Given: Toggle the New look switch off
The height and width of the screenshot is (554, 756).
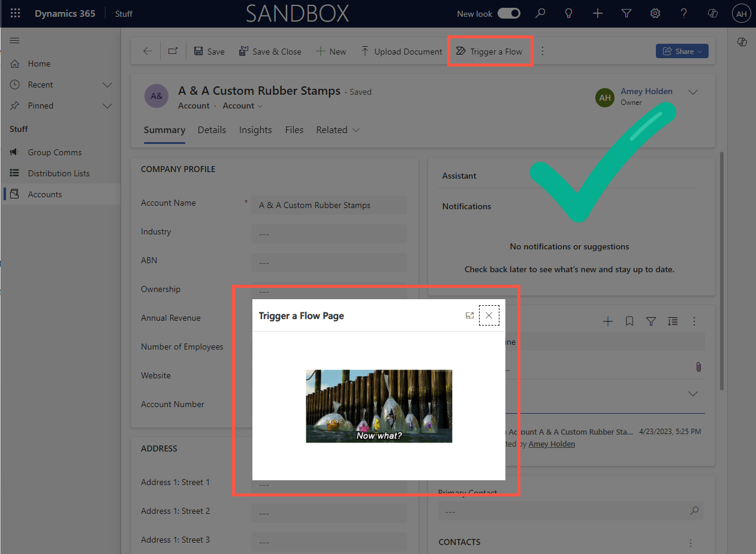Looking at the screenshot, I should point(509,12).
